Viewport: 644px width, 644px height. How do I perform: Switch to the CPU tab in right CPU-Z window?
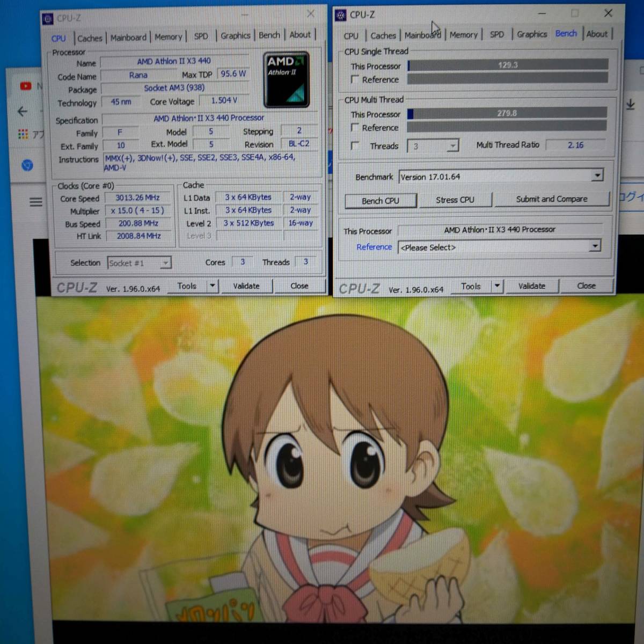pos(351,36)
